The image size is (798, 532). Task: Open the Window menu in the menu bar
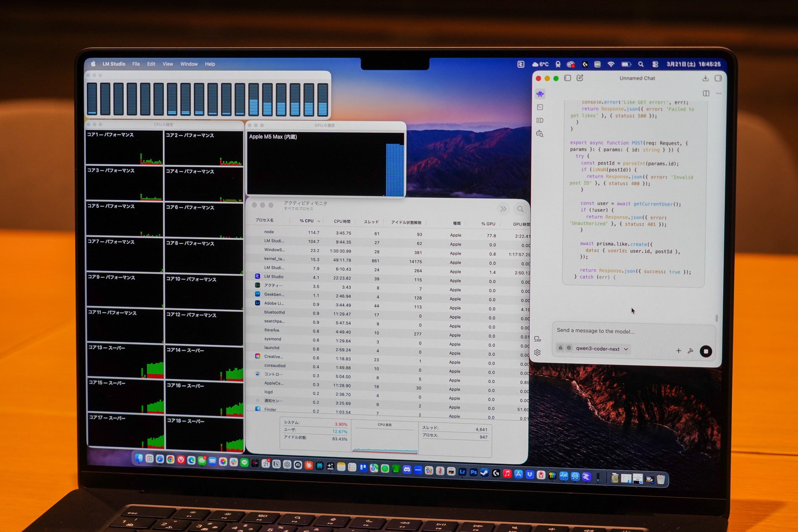tap(189, 64)
